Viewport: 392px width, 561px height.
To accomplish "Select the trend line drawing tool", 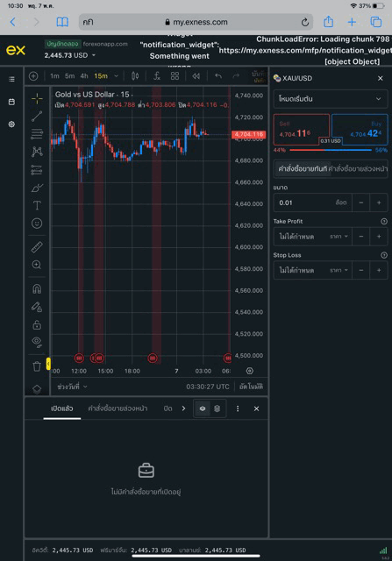I will point(37,116).
